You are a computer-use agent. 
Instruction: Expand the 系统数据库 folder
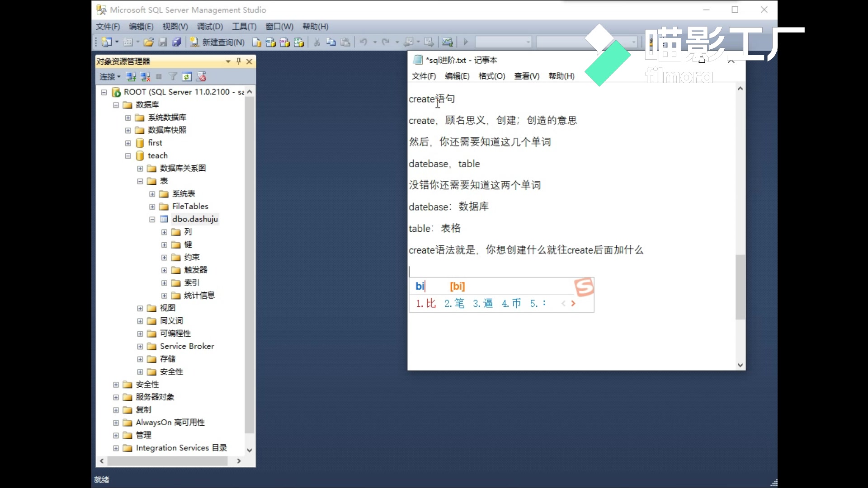tap(128, 118)
